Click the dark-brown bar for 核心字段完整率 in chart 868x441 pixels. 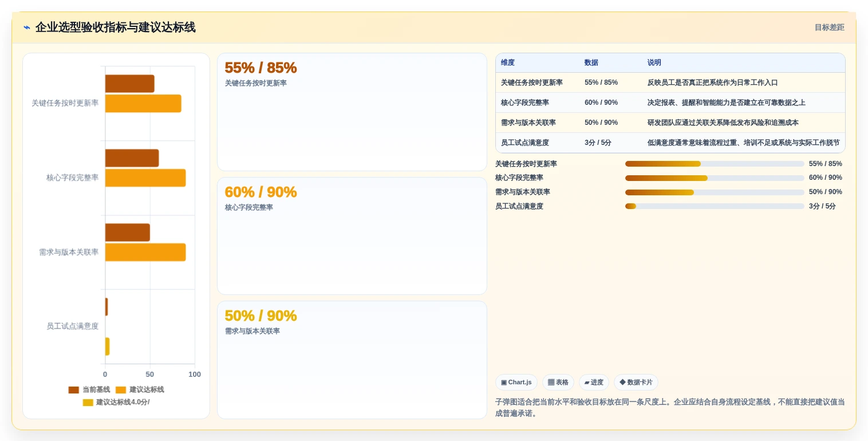coord(132,158)
